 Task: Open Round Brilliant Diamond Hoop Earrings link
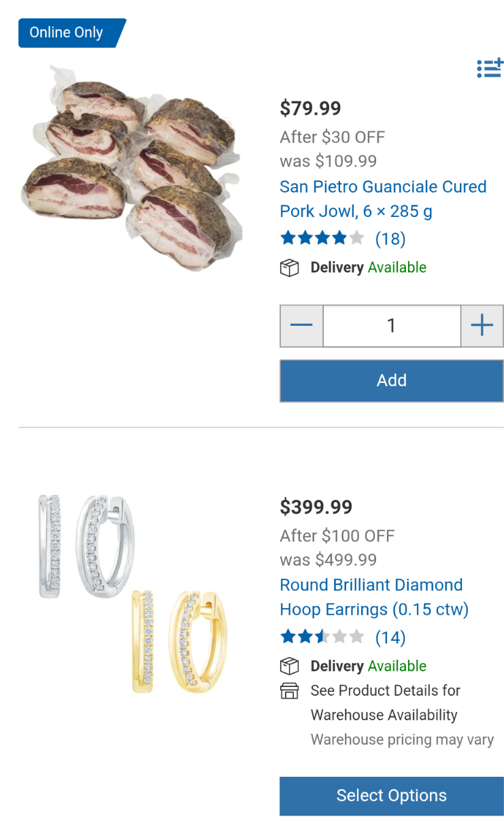[373, 597]
